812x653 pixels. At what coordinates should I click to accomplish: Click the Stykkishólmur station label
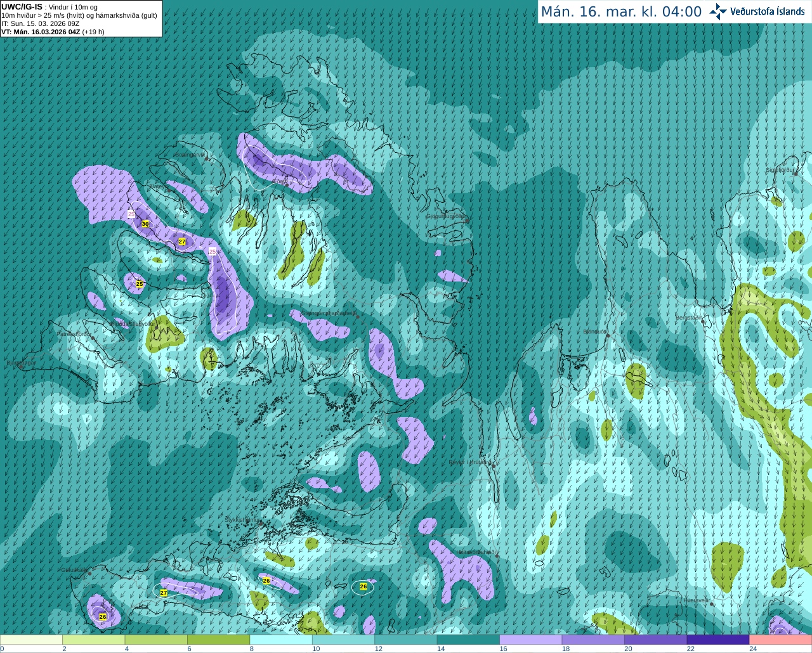(x=242, y=519)
